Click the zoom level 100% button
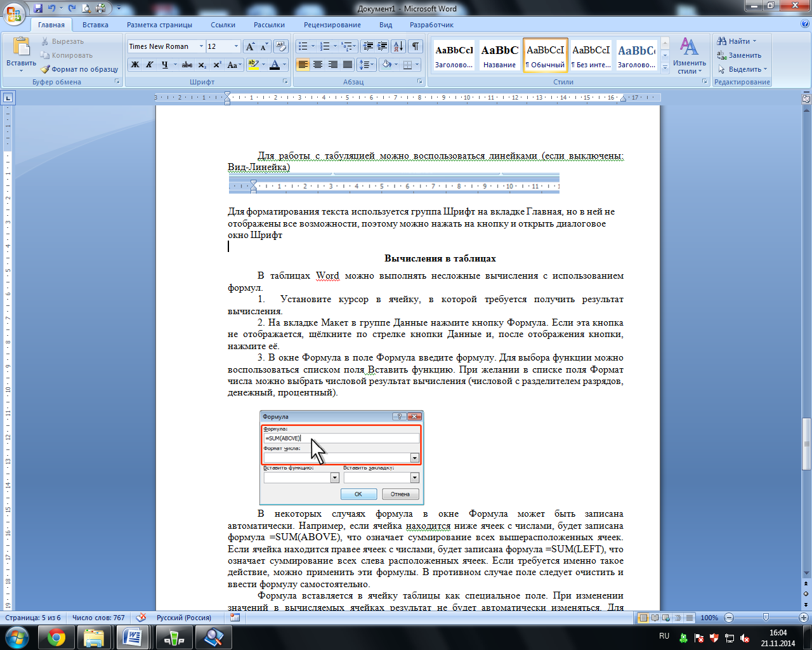 (x=709, y=618)
